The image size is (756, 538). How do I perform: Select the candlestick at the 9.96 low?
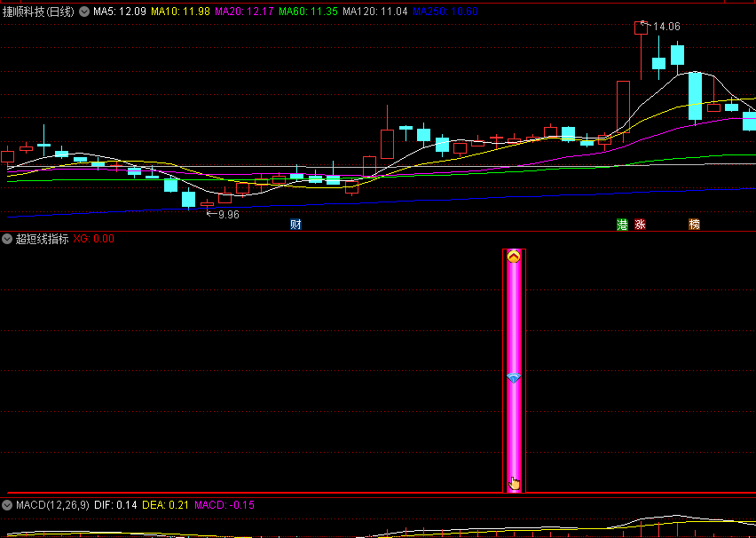tap(207, 204)
